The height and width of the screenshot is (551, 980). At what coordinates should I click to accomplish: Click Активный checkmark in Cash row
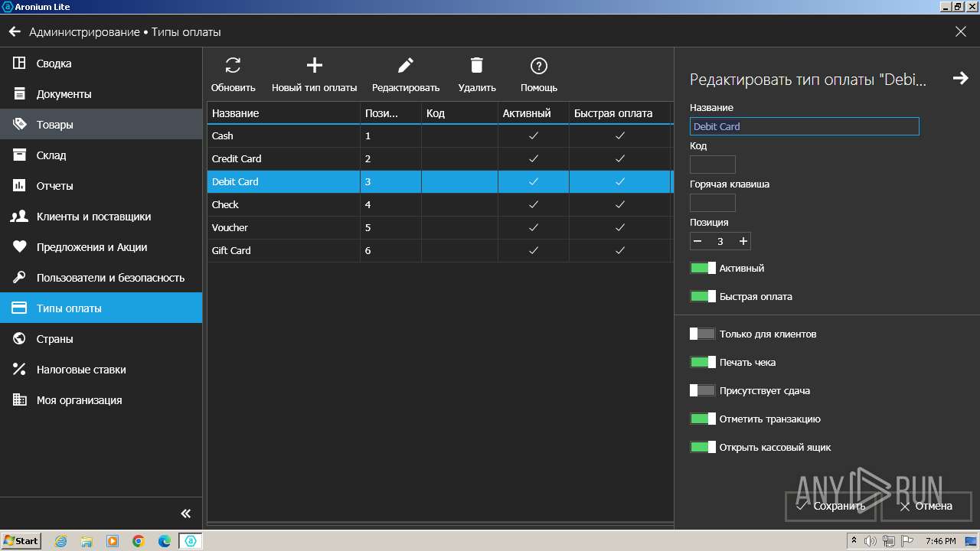click(x=534, y=135)
